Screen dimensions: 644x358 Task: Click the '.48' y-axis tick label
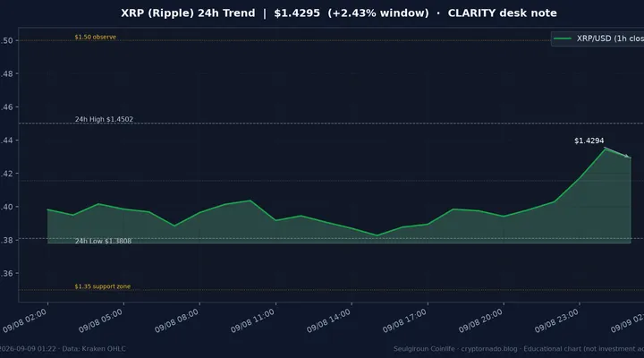pos(7,74)
